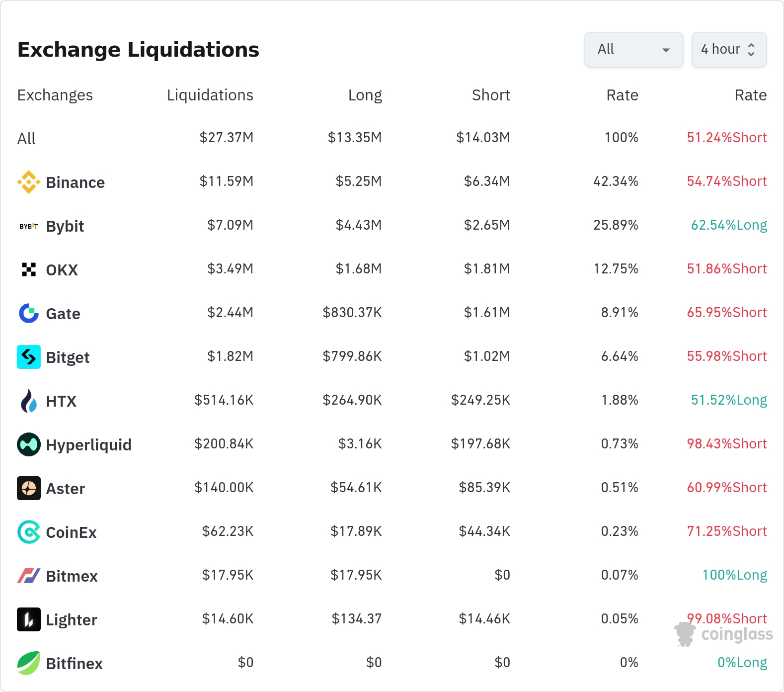The width and height of the screenshot is (784, 692).
Task: Click the Gate exchange logo icon
Action: point(29,313)
